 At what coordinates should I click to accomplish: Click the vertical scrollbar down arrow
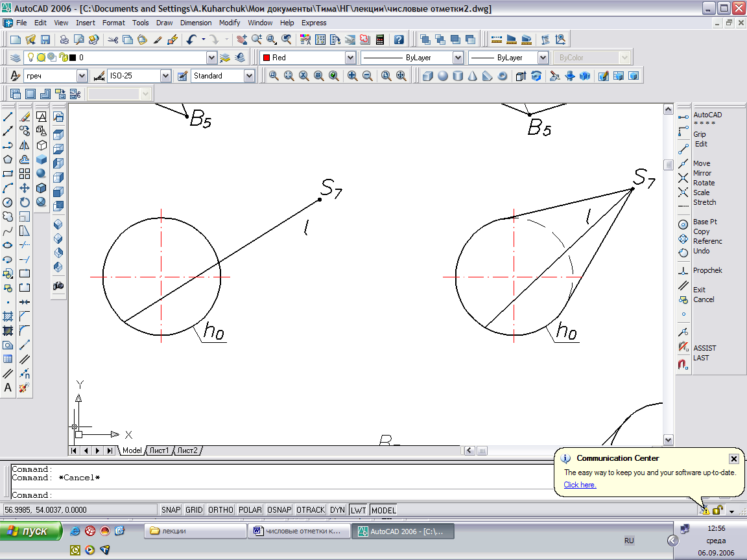coord(668,440)
